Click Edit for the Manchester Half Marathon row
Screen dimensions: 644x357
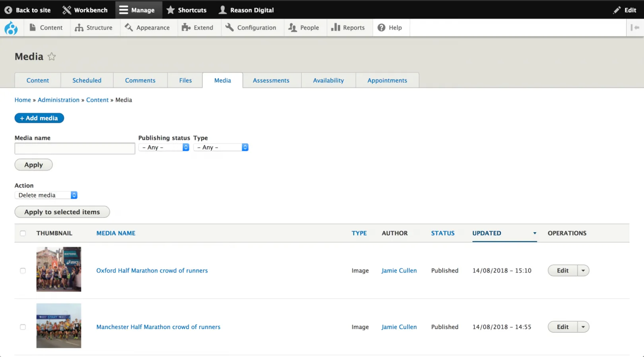click(563, 327)
